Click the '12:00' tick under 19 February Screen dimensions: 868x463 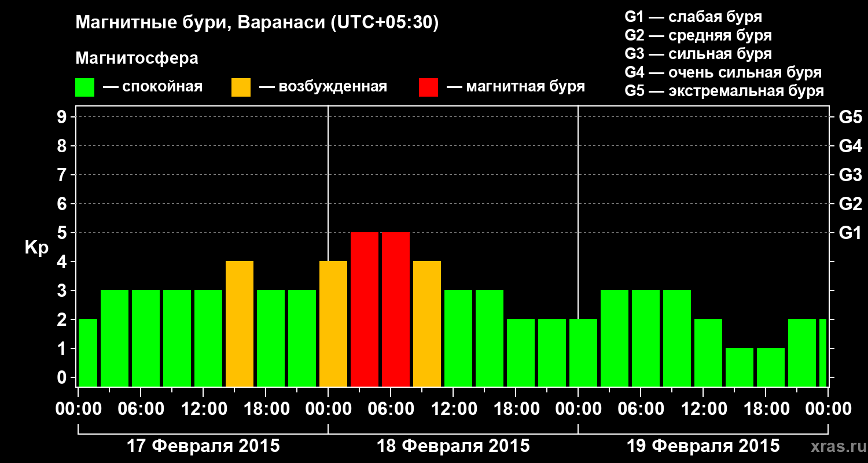point(703,409)
